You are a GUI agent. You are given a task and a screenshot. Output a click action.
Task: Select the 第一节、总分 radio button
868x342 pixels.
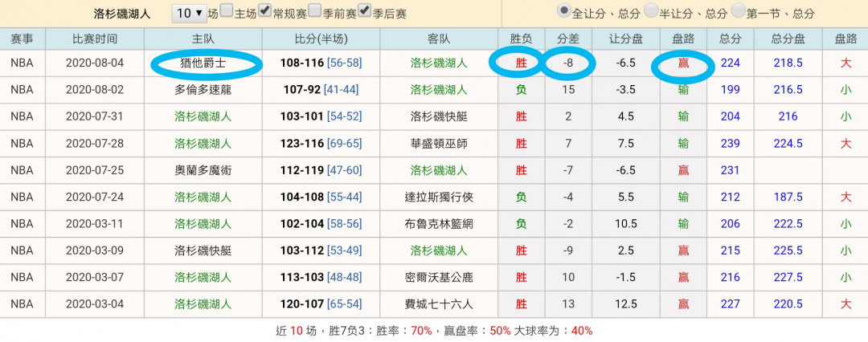pos(738,10)
